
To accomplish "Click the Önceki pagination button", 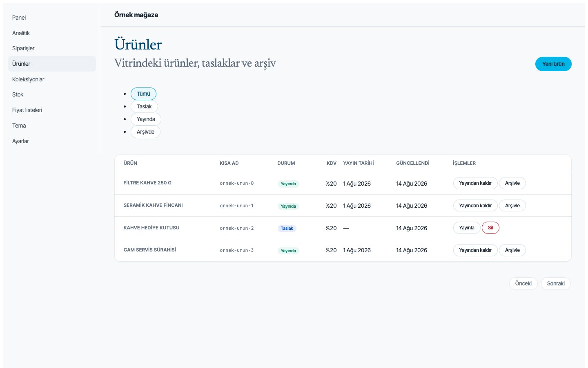I will click(523, 283).
